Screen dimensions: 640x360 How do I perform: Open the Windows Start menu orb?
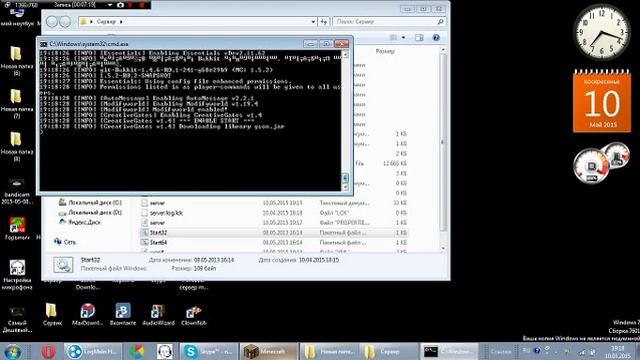click(13, 352)
